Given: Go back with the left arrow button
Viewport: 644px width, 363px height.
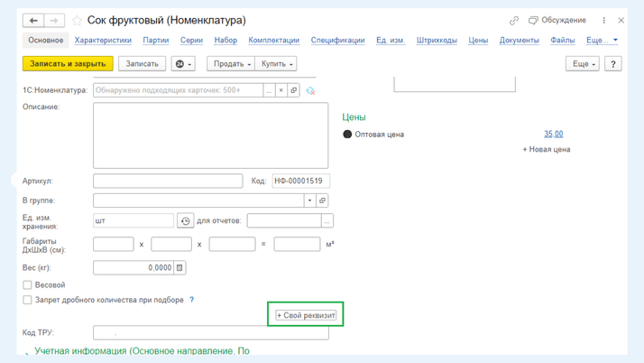Looking at the screenshot, I should tap(33, 20).
